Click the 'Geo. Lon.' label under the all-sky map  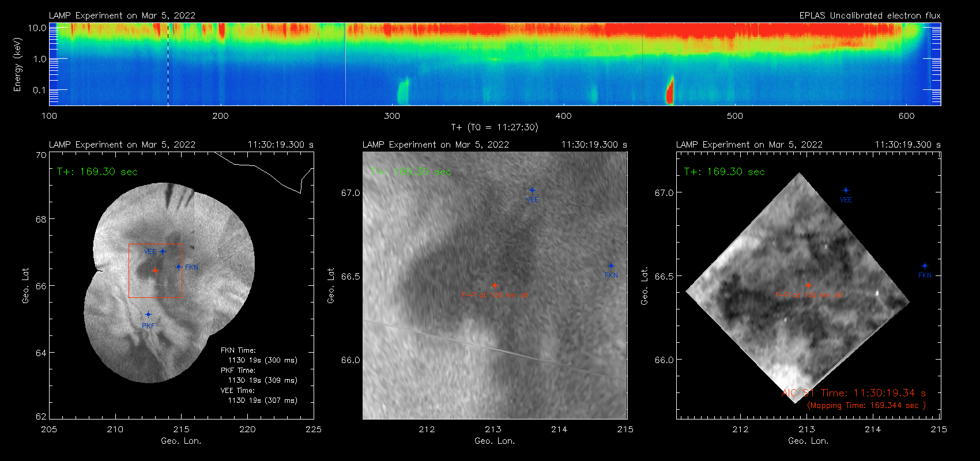[181, 441]
